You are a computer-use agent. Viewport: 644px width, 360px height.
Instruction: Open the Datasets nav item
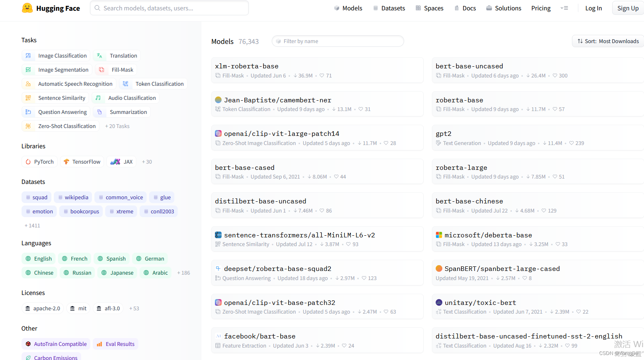[389, 8]
